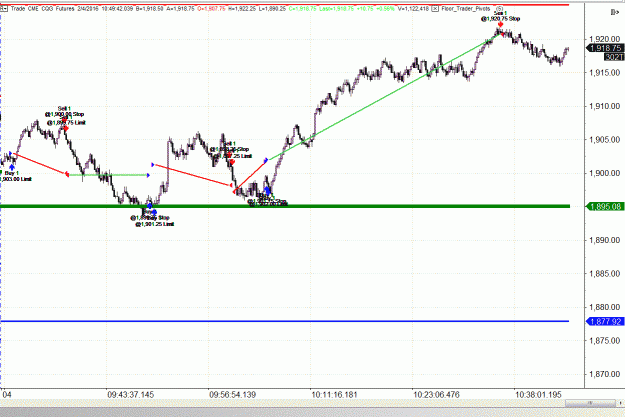The width and height of the screenshot is (625, 417).
Task: Click the 1,885.00 price axis label
Action: (605, 273)
